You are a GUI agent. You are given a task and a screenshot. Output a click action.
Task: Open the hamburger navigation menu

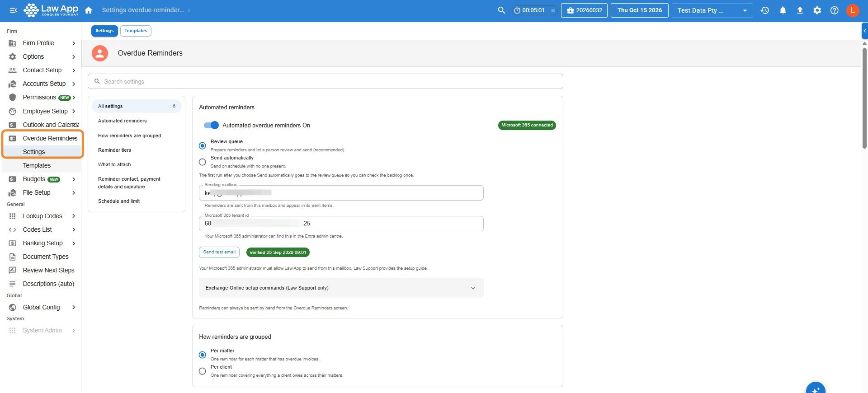[13, 10]
